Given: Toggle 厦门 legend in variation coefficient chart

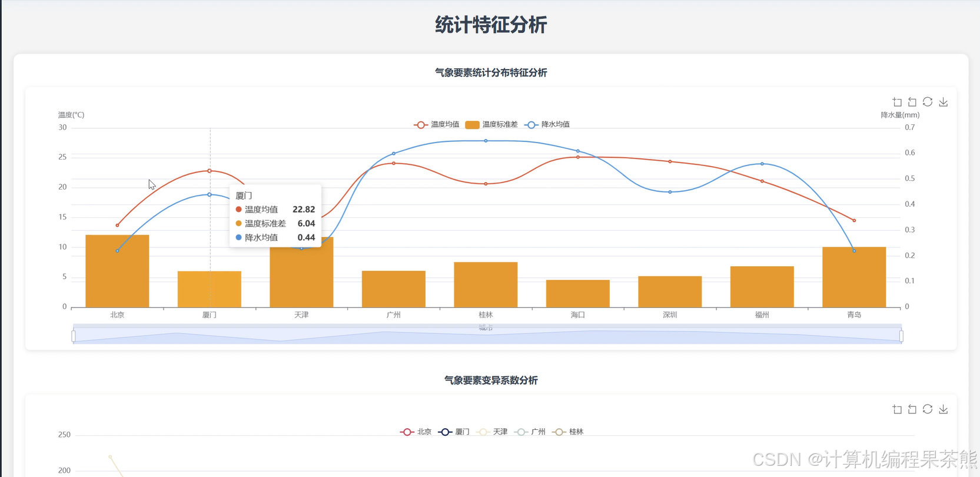Looking at the screenshot, I should pyautogui.click(x=454, y=432).
